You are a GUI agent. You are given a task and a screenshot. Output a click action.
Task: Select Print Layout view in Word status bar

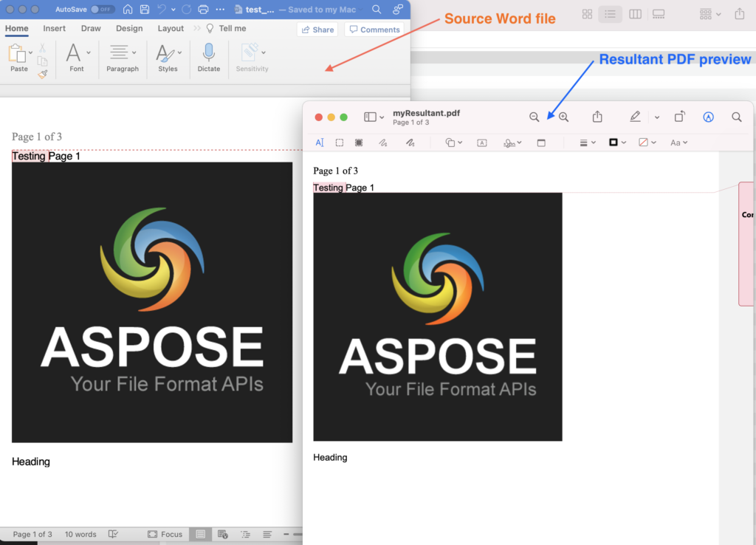click(201, 534)
